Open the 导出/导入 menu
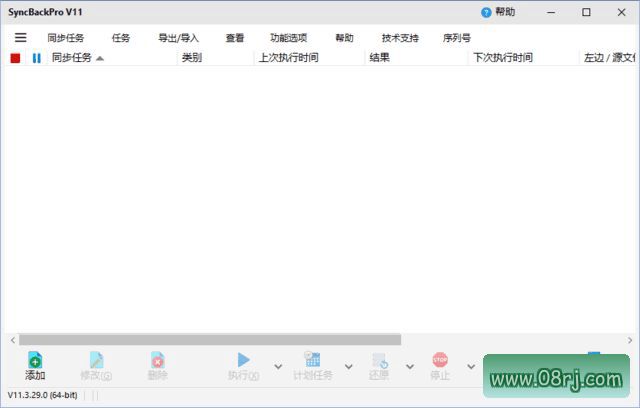 point(178,38)
